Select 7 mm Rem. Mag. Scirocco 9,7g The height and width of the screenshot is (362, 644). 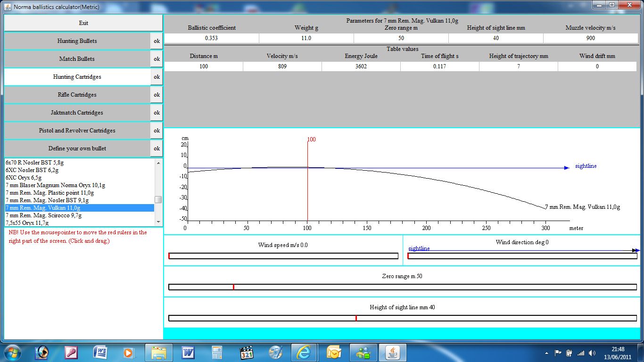tap(43, 215)
